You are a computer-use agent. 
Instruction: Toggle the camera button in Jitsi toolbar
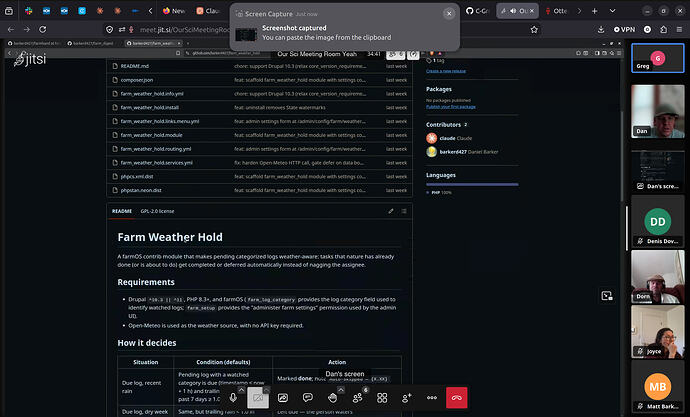coord(258,398)
